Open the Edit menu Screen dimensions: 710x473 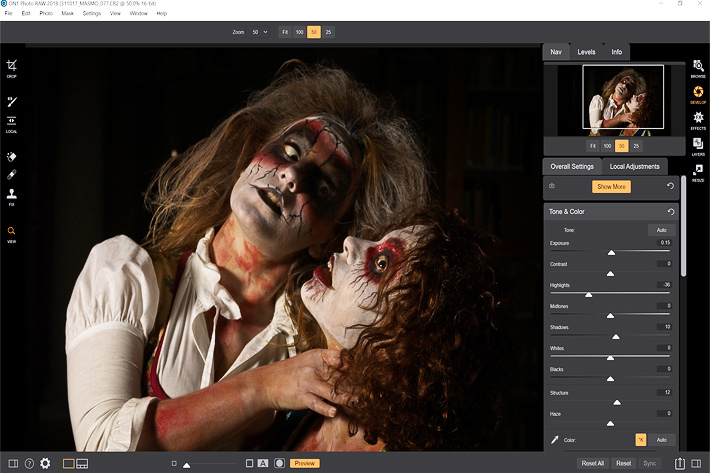[26, 13]
